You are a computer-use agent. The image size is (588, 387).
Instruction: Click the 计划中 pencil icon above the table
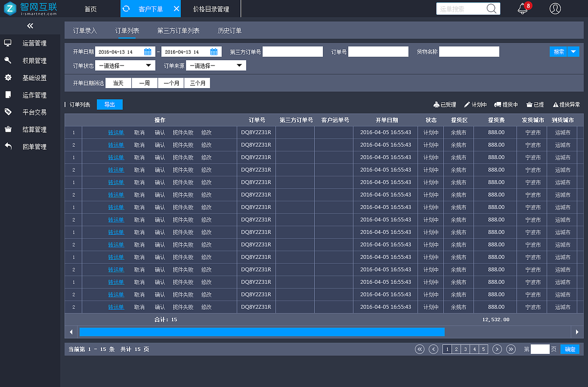(467, 105)
